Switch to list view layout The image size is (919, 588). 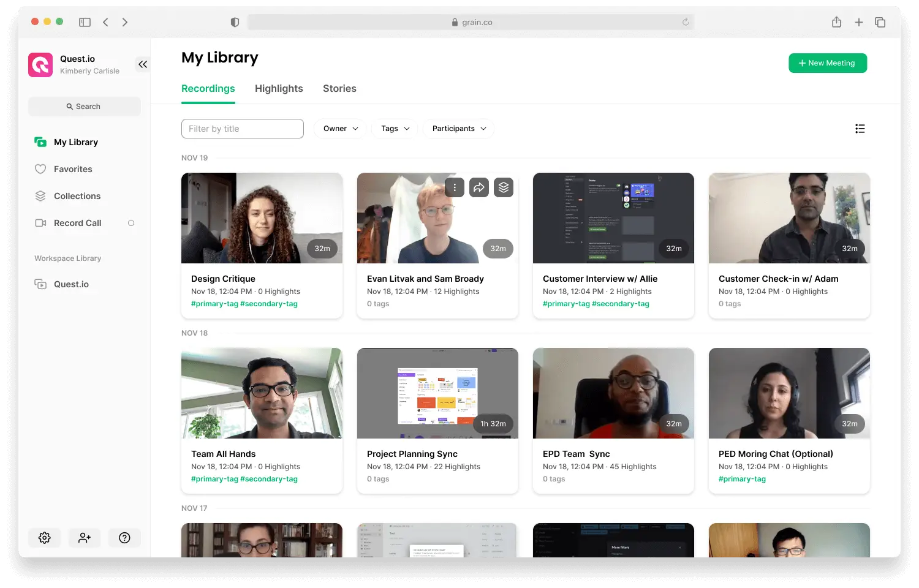click(860, 129)
